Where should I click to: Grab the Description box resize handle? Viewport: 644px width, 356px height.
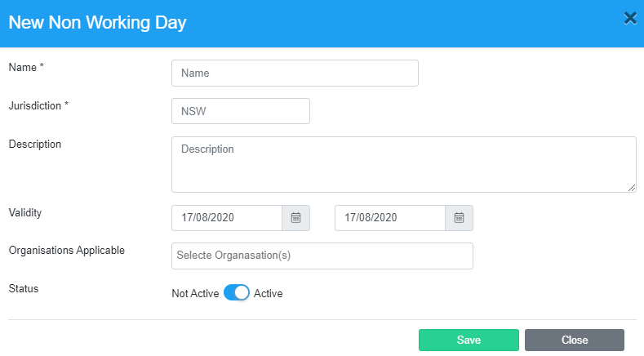click(x=632, y=188)
